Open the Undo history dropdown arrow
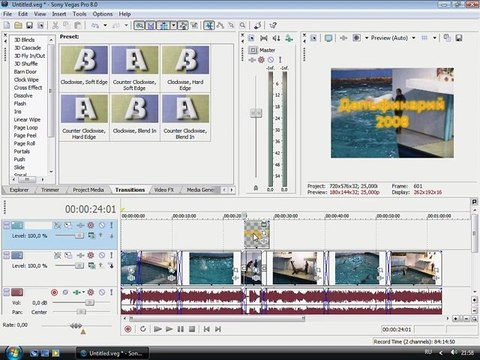The width and height of the screenshot is (480, 360). pos(105,25)
